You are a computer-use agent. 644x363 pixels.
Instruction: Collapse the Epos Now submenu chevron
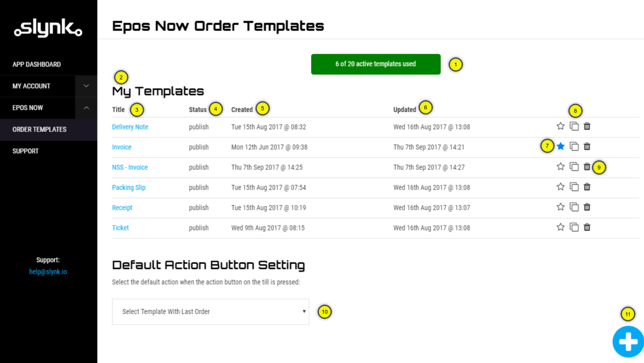point(86,108)
